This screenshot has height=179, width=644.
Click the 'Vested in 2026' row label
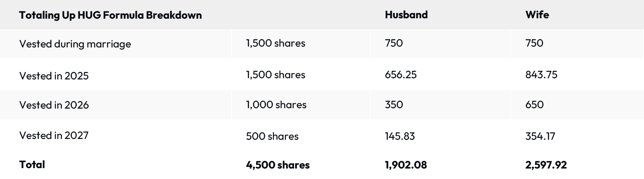pos(54,105)
